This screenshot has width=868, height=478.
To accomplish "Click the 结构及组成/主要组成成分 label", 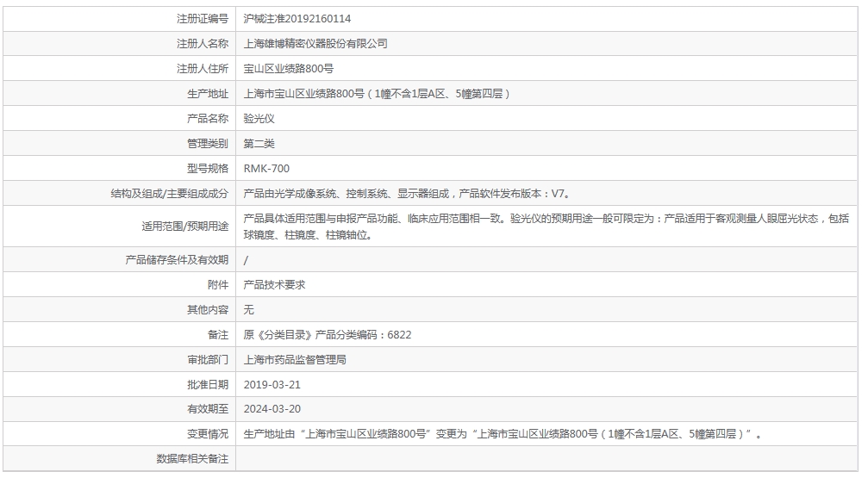I will [x=170, y=194].
